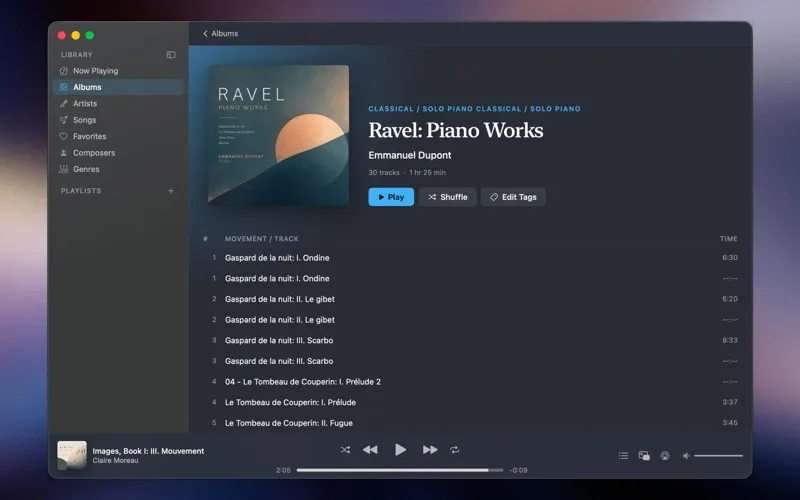800x500 pixels.
Task: Open the Solo Piano genre link
Action: (x=555, y=109)
